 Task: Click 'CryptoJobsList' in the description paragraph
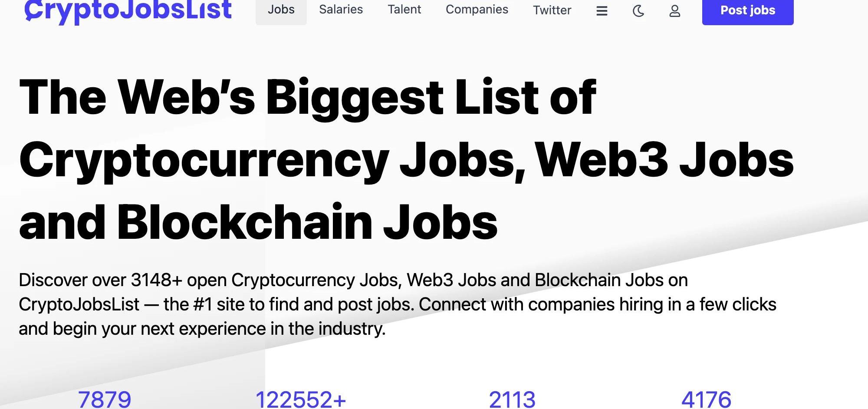pos(79,304)
